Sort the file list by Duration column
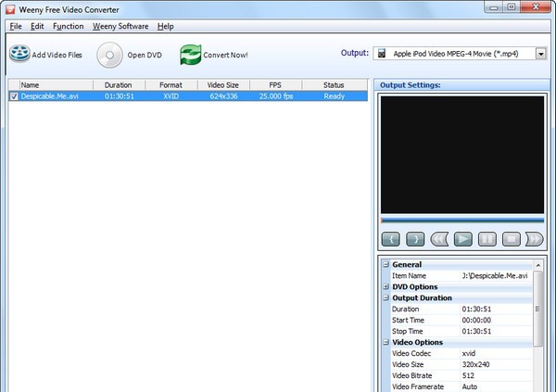The width and height of the screenshot is (556, 392). click(118, 85)
